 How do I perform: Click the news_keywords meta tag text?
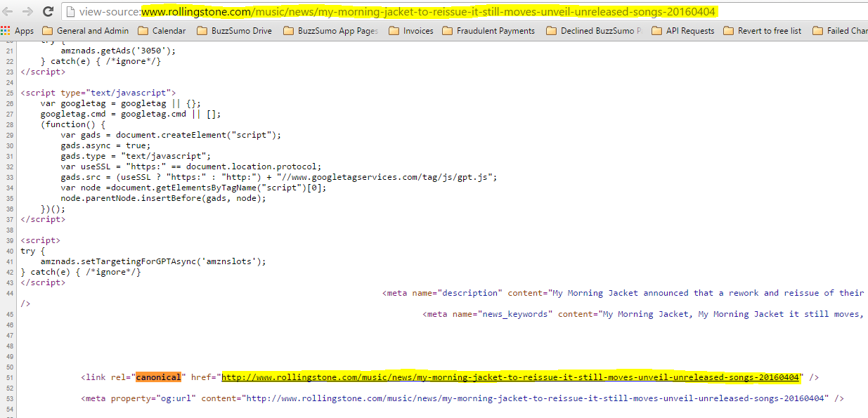point(643,314)
